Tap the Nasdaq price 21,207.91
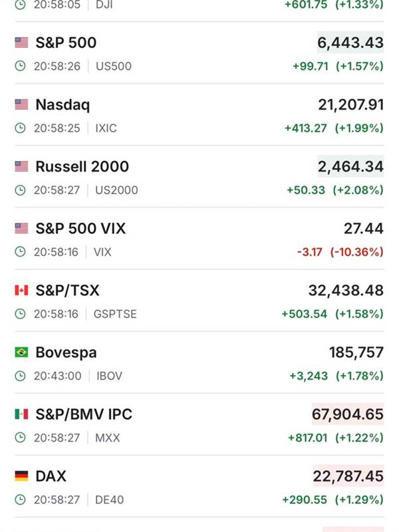The width and height of the screenshot is (399, 532). [x=351, y=104]
